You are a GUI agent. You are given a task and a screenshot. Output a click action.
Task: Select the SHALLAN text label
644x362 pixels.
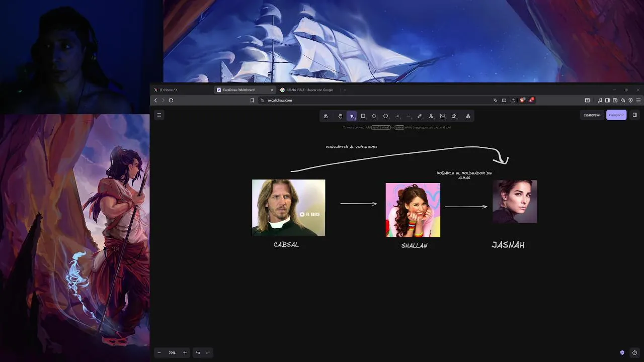[414, 246]
